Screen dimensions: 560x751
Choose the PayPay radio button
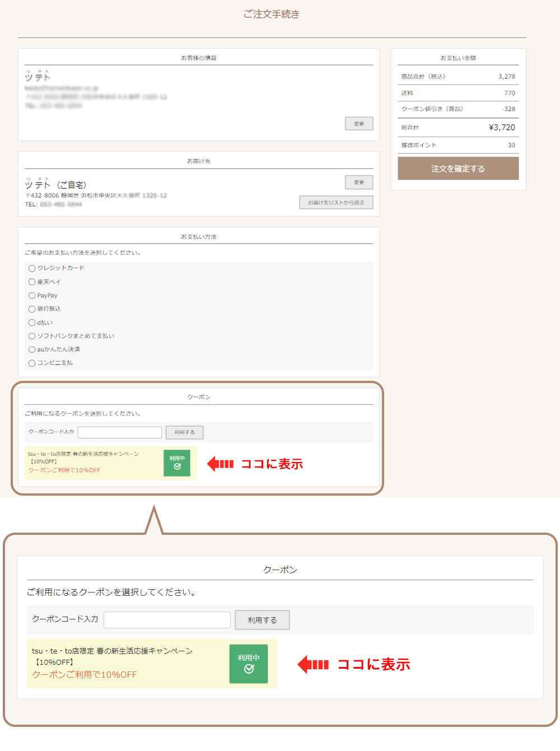pos(32,296)
